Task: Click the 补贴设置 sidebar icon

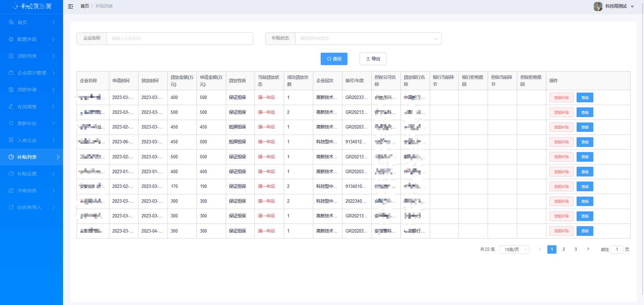Action: click(11, 174)
